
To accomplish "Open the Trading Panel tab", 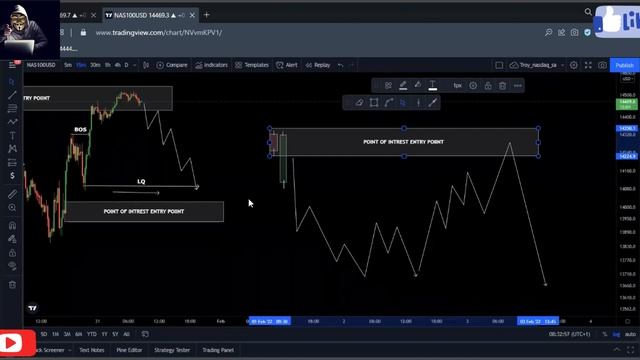I will pyautogui.click(x=218, y=350).
